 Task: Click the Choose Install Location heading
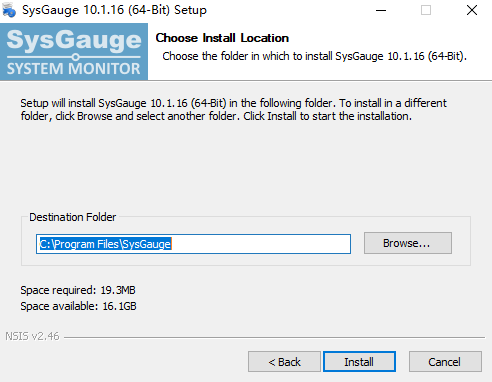pyautogui.click(x=222, y=38)
